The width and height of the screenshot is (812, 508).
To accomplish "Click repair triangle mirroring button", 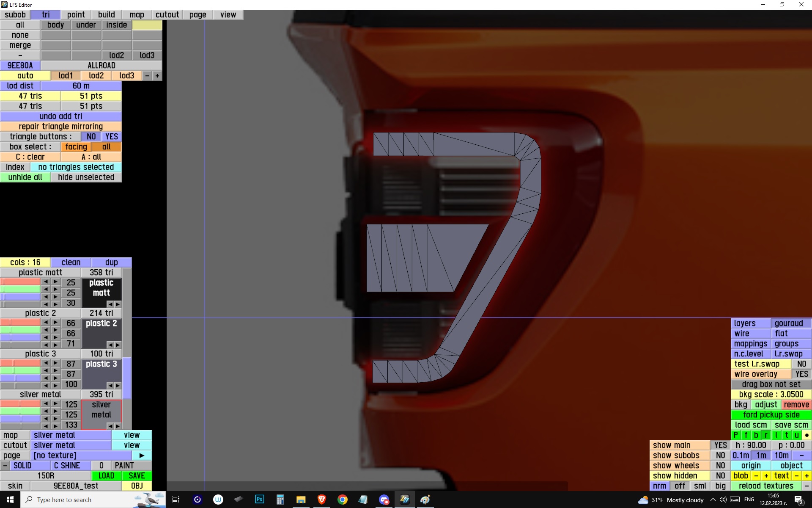I will point(60,127).
